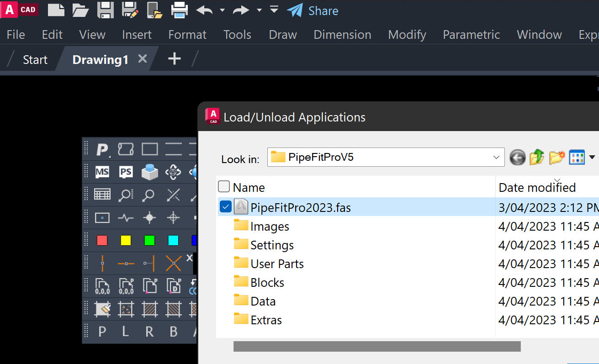Viewport: 599px width, 364px height.
Task: Switch to the Start tab
Action: click(35, 60)
